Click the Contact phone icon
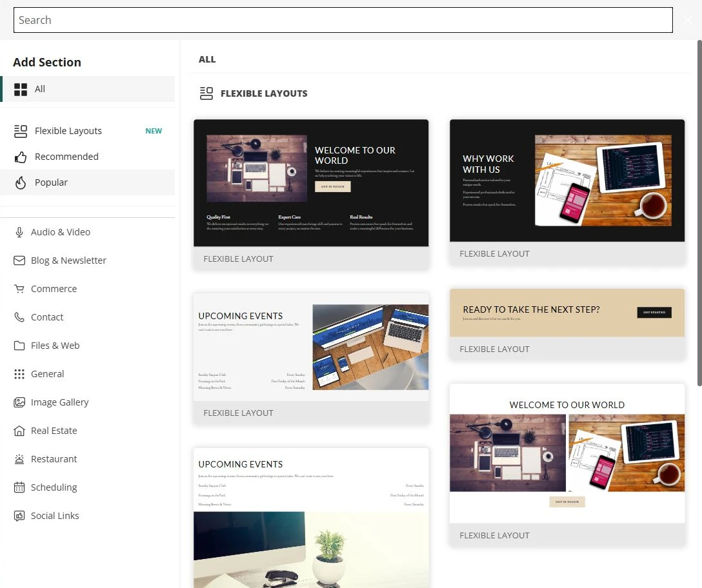This screenshot has height=588, width=702. pyautogui.click(x=19, y=317)
